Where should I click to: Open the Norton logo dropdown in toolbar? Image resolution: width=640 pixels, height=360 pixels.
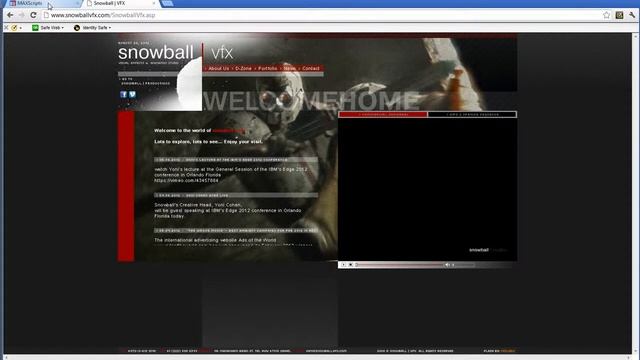[x=16, y=28]
